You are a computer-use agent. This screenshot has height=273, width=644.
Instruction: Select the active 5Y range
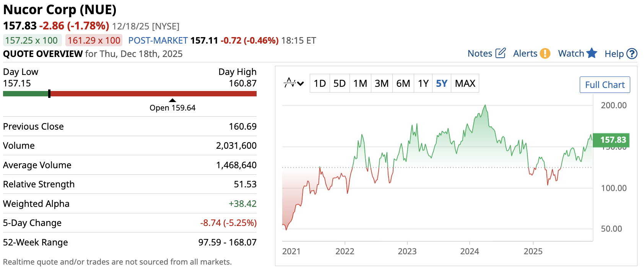coord(442,83)
